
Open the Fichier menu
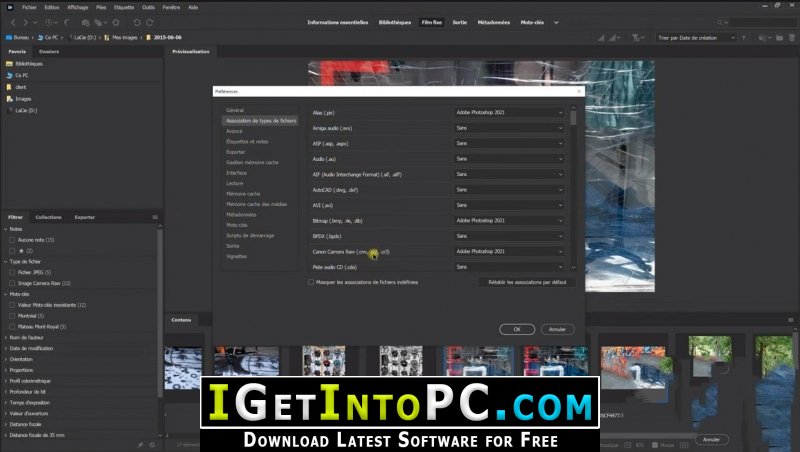[29, 7]
